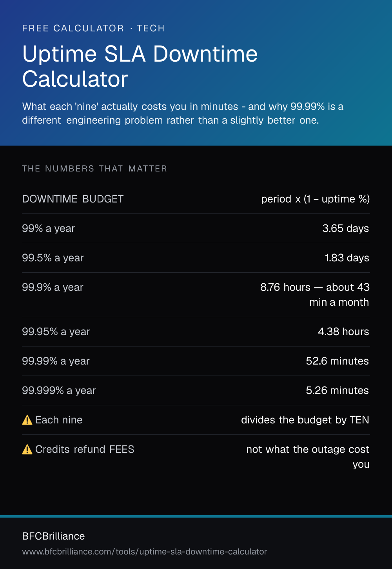Click the 8.76 hours about 43 min value
Image resolution: width=392 pixels, height=569 pixels.
click(x=315, y=295)
